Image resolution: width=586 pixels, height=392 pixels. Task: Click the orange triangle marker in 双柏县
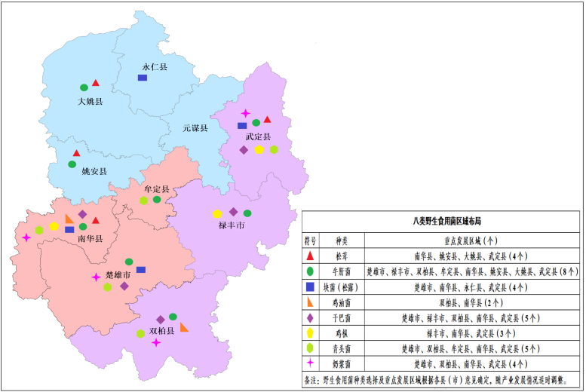coord(184,327)
